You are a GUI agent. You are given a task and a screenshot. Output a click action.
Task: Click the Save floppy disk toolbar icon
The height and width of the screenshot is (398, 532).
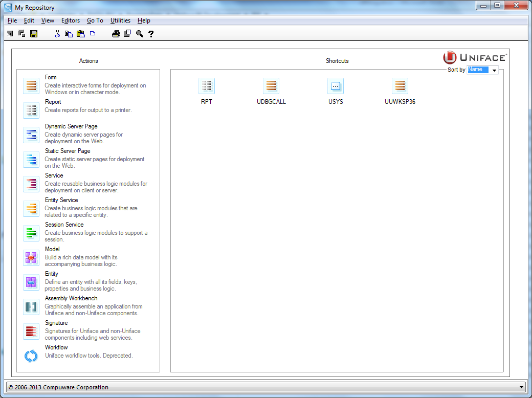(x=34, y=34)
